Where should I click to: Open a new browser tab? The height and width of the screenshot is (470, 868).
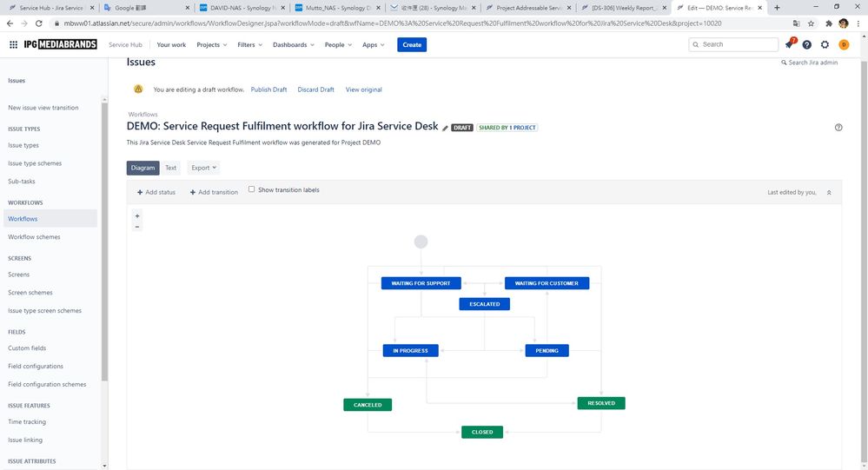point(778,8)
